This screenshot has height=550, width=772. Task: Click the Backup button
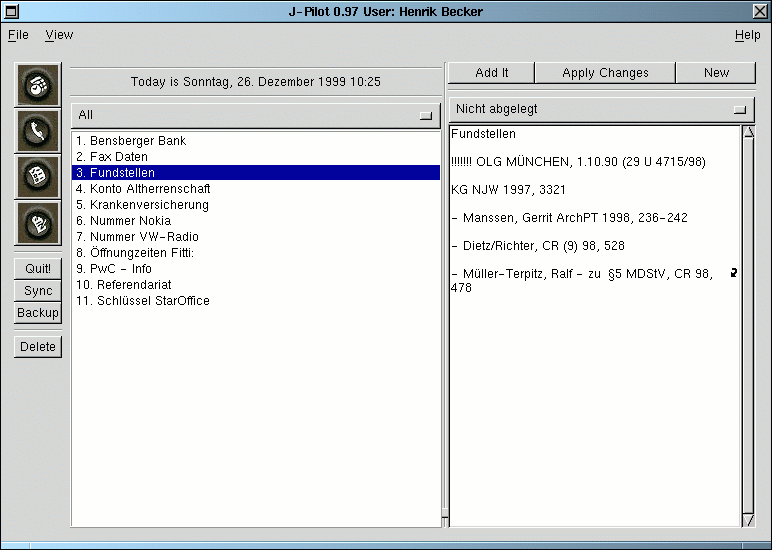point(38,313)
